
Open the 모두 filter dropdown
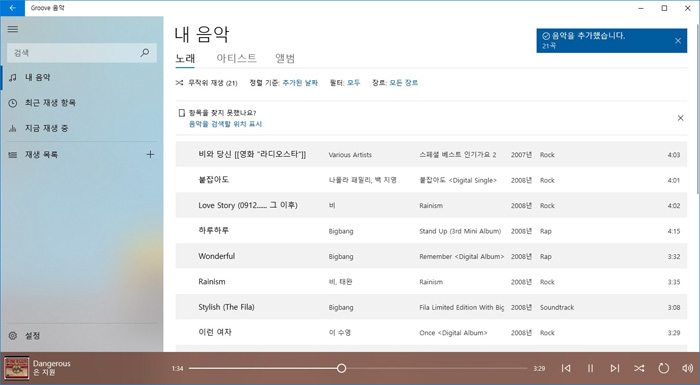(354, 83)
